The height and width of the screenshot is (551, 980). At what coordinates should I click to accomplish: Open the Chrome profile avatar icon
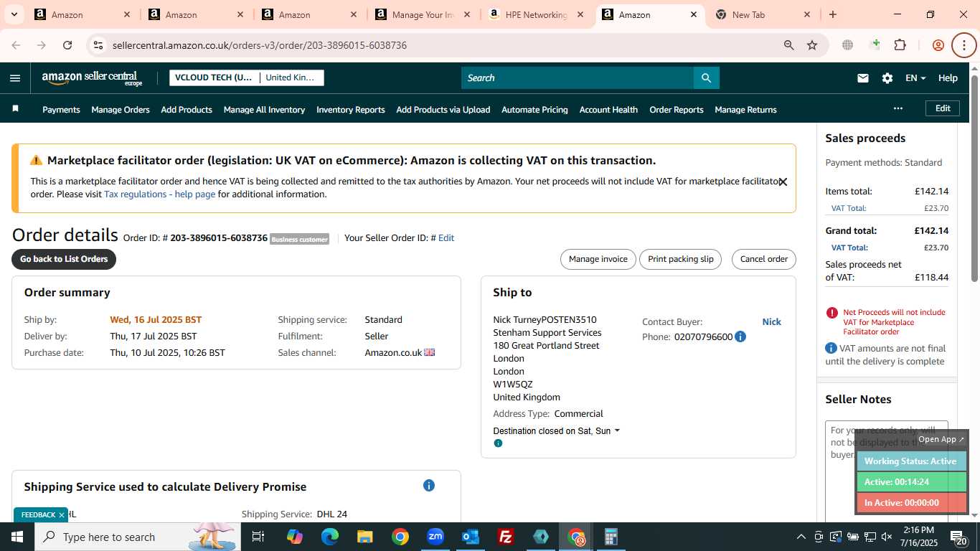938,45
